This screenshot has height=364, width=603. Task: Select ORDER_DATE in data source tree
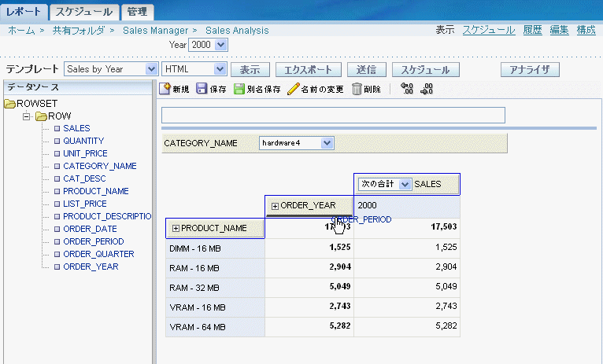[90, 230]
